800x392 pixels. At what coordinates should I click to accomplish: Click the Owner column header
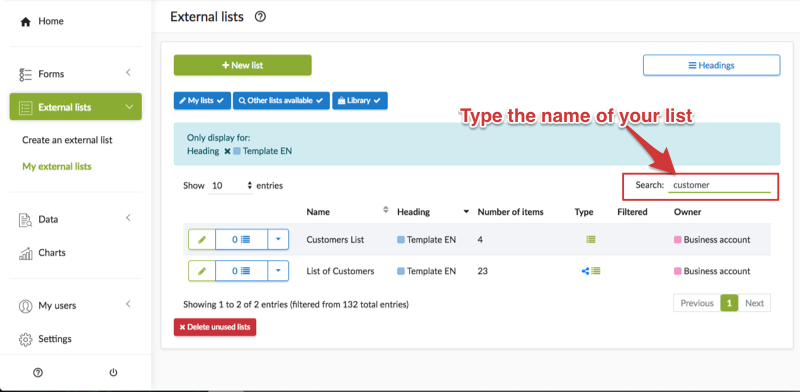tap(687, 212)
